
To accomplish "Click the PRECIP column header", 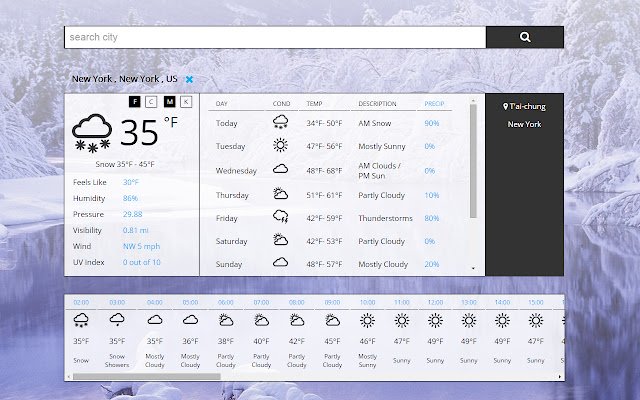I will [434, 104].
